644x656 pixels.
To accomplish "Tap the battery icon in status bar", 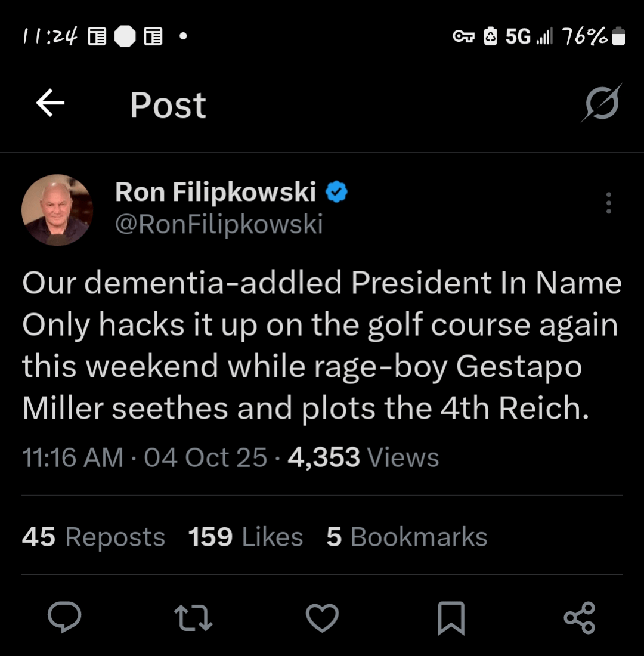I will [x=619, y=36].
